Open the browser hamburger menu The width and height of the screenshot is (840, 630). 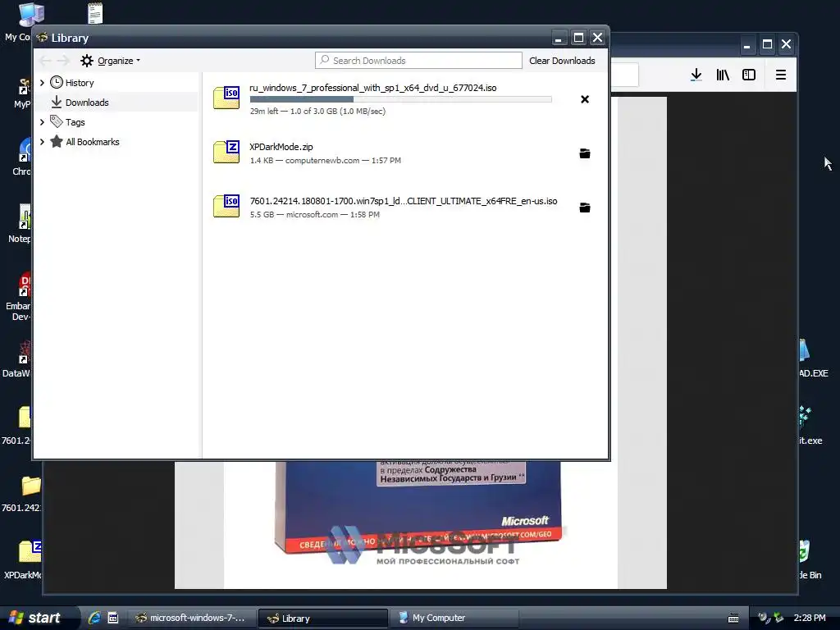781,75
